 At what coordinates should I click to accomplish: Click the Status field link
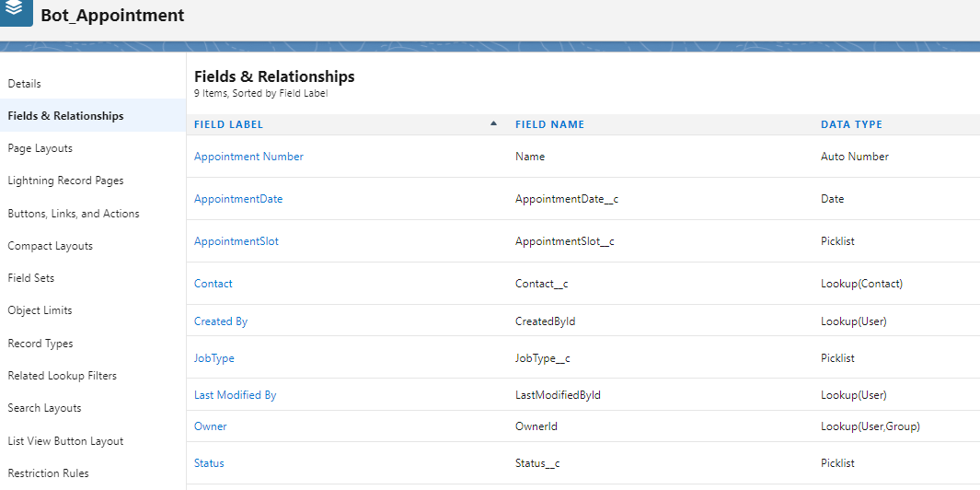(209, 463)
